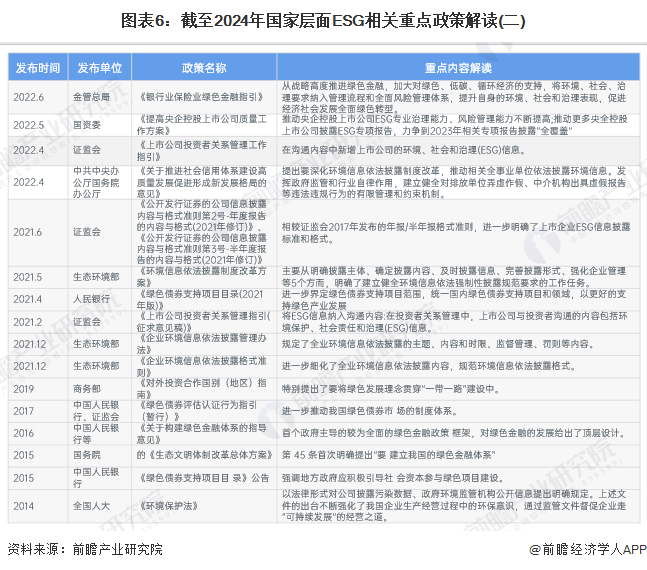This screenshot has height=570, width=647.
Task: Click policy name '《绿色债券评估认证行为指引（暂行）》'
Action: point(197,411)
